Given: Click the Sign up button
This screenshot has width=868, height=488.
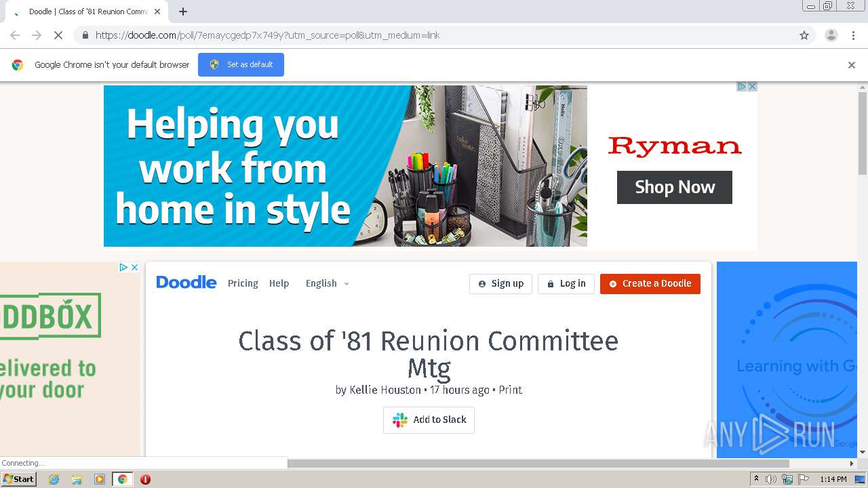Looking at the screenshot, I should tap(500, 284).
